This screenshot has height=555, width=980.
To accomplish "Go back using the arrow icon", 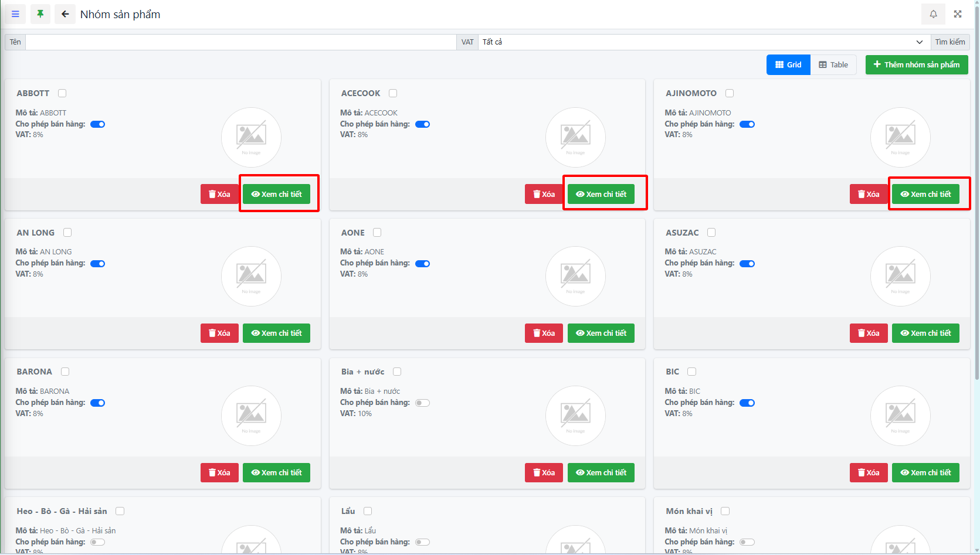I will [65, 14].
